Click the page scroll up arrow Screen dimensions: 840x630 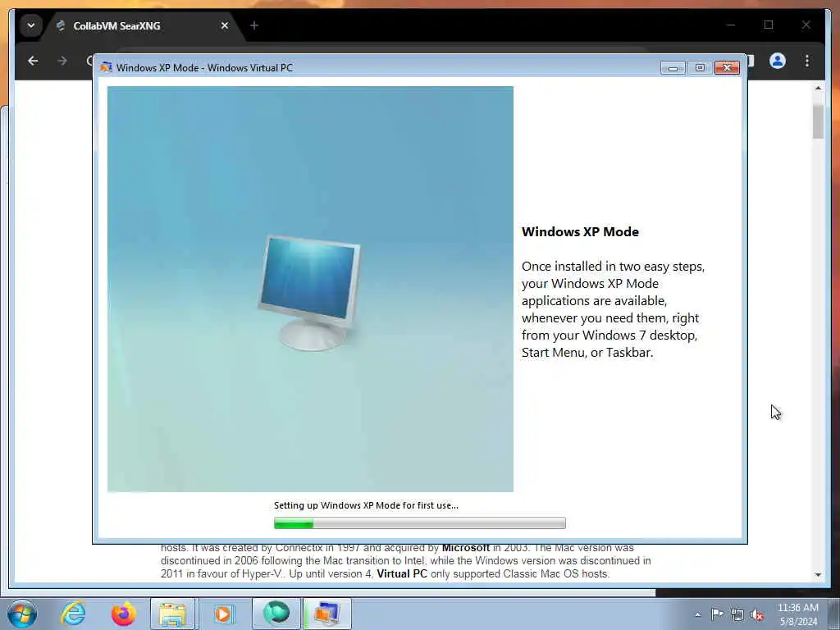click(x=818, y=89)
